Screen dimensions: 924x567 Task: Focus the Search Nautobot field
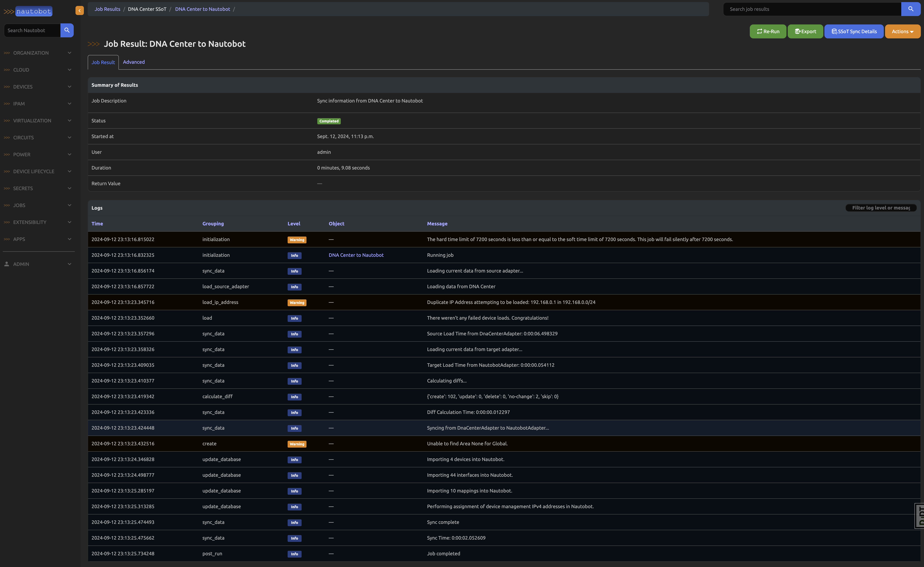32,30
